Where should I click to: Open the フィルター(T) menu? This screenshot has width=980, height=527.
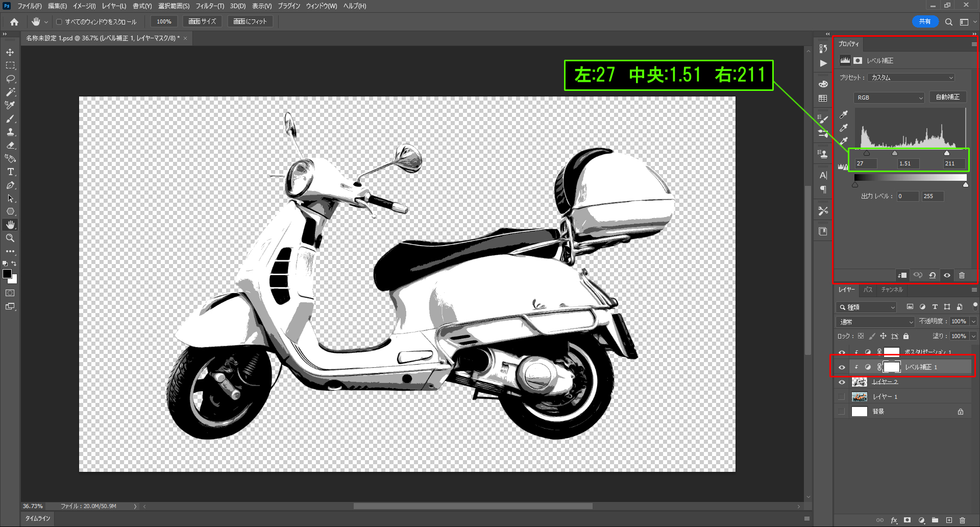(x=209, y=6)
